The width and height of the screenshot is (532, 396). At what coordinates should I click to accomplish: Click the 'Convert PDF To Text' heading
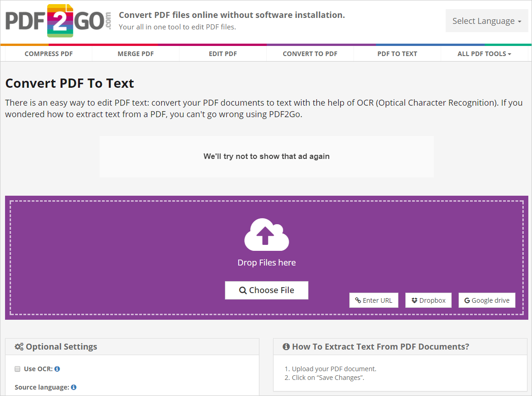click(70, 83)
